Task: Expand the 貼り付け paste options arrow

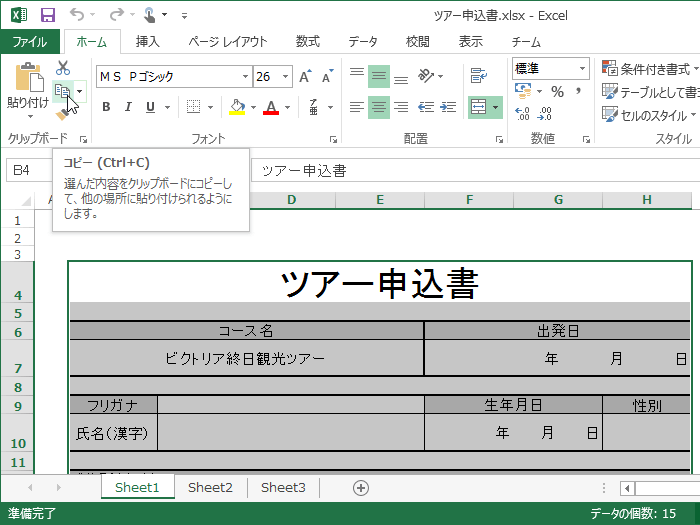Action: pos(30,116)
